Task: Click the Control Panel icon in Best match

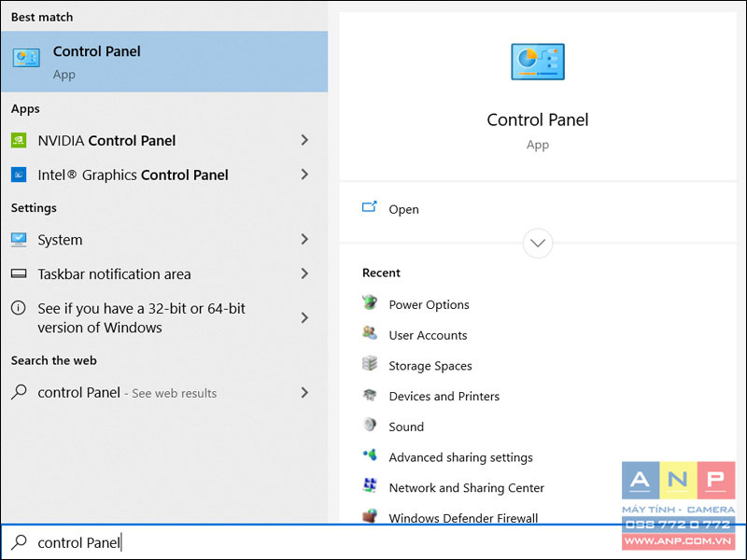Action: coord(26,58)
